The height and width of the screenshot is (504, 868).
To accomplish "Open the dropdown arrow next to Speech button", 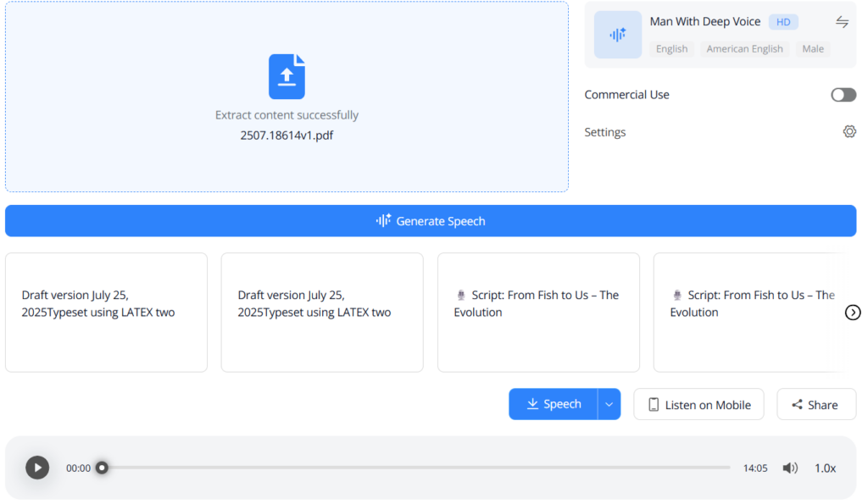I will [609, 404].
